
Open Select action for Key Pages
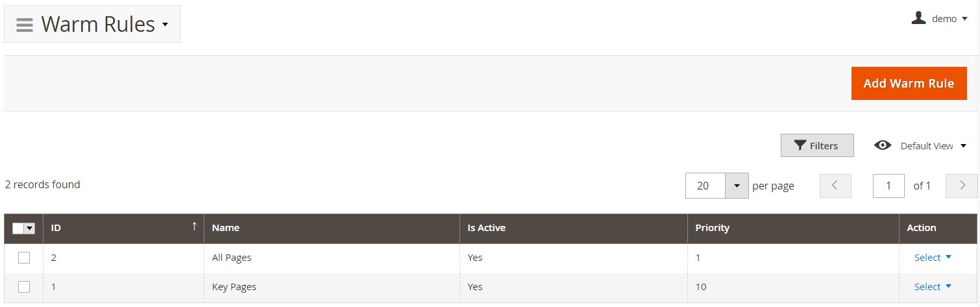933,287
